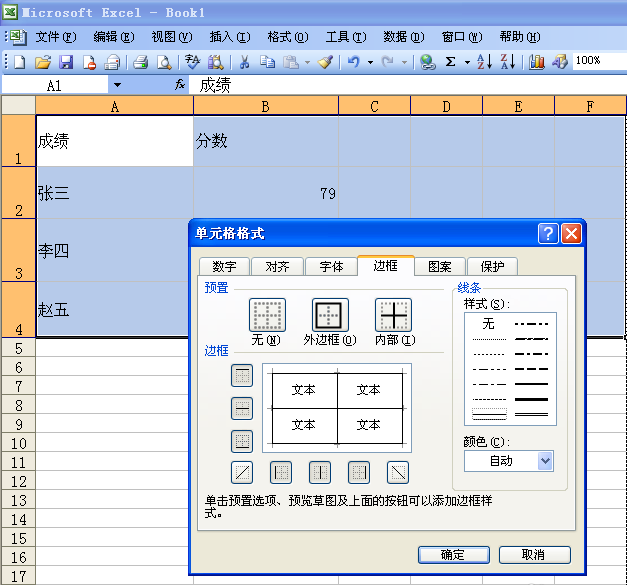Click the Research binoculars icon
This screenshot has height=585, width=627.
click(216, 62)
